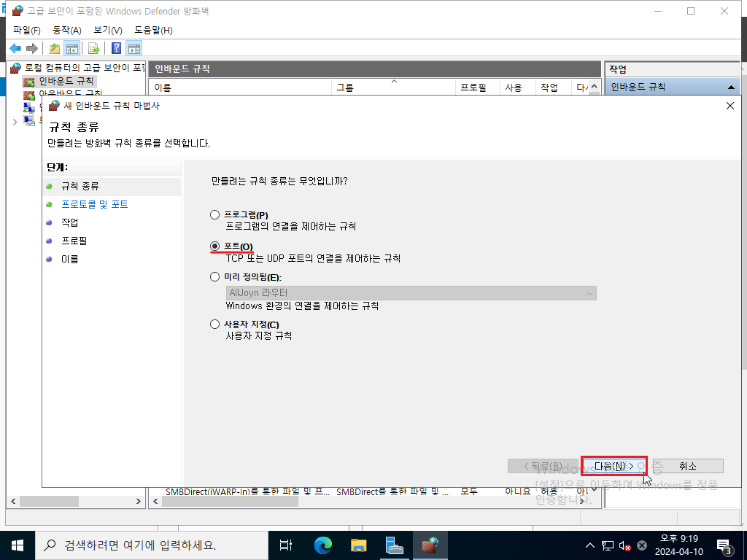Select the 프로그램(P) radio button
The width and height of the screenshot is (747, 560).
point(215,215)
